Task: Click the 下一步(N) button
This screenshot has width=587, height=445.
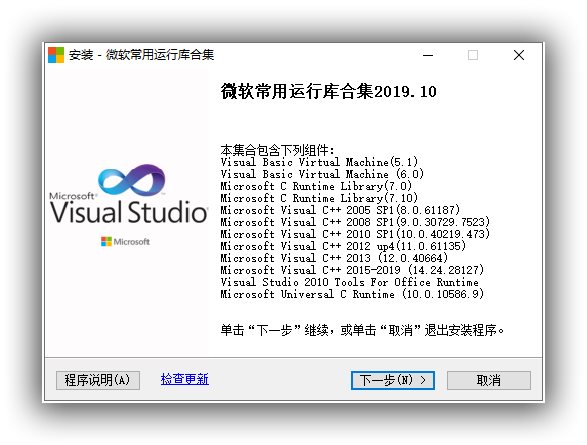Action: point(393,380)
